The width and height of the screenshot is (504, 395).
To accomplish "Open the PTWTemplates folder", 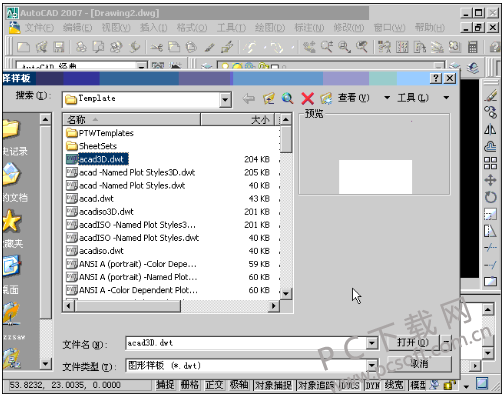I will coord(106,133).
